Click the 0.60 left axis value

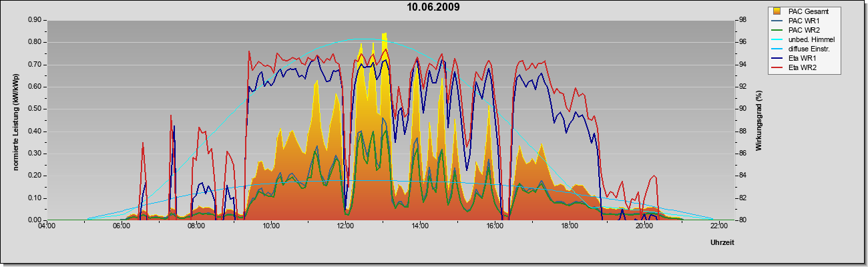36,87
